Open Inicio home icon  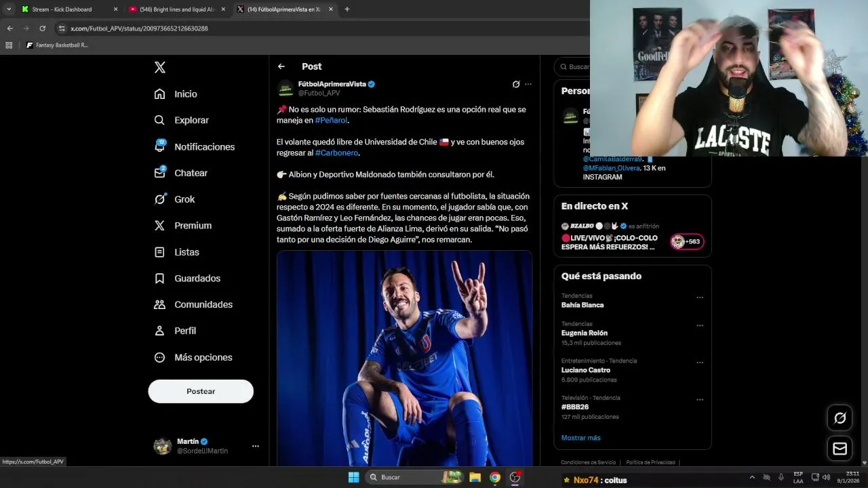click(159, 94)
